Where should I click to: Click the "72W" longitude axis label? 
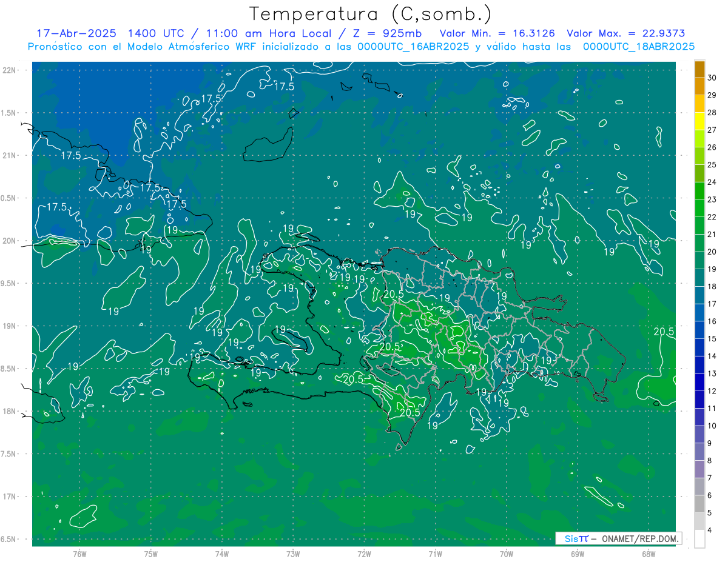pyautogui.click(x=365, y=554)
